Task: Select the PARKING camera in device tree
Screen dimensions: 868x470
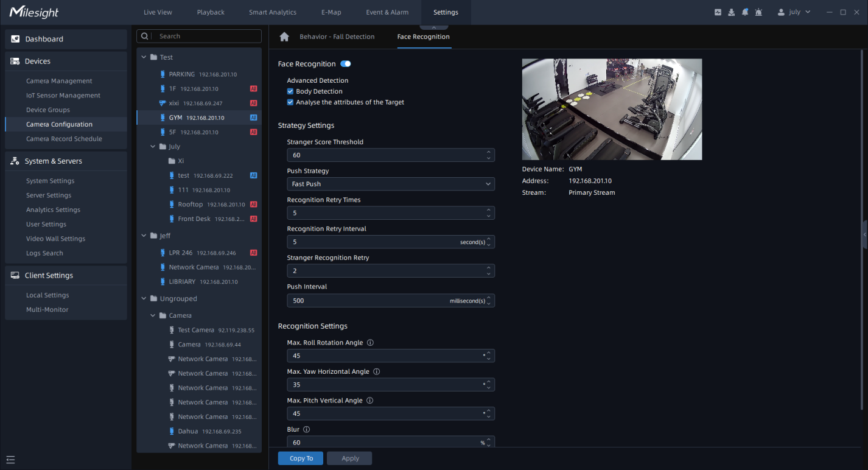Action: pyautogui.click(x=181, y=74)
